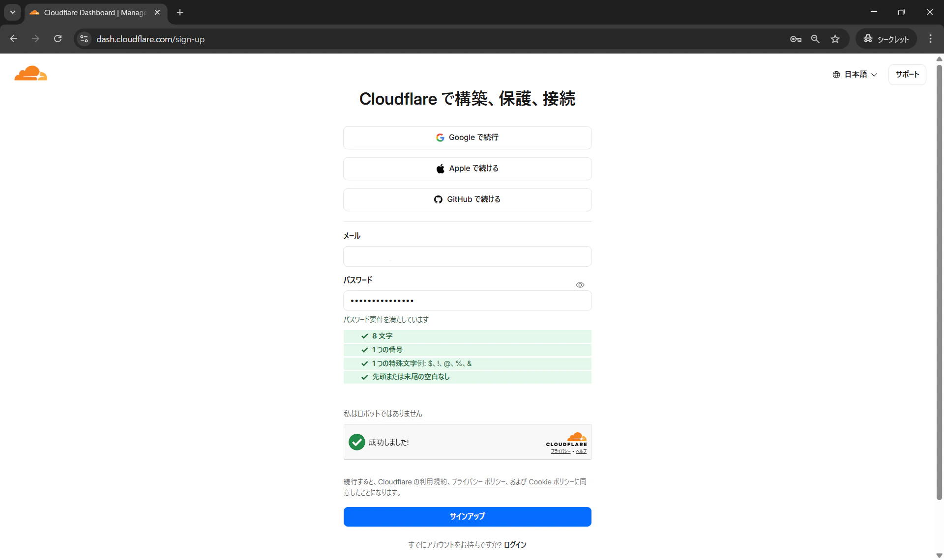Follow the ログイン link
Viewport: 944px width, 560px height.
pyautogui.click(x=515, y=545)
